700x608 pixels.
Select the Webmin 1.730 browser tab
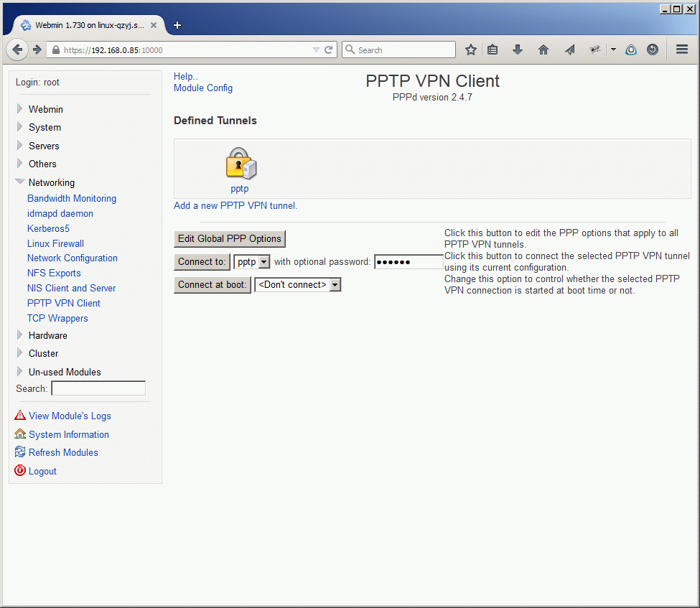(x=89, y=25)
